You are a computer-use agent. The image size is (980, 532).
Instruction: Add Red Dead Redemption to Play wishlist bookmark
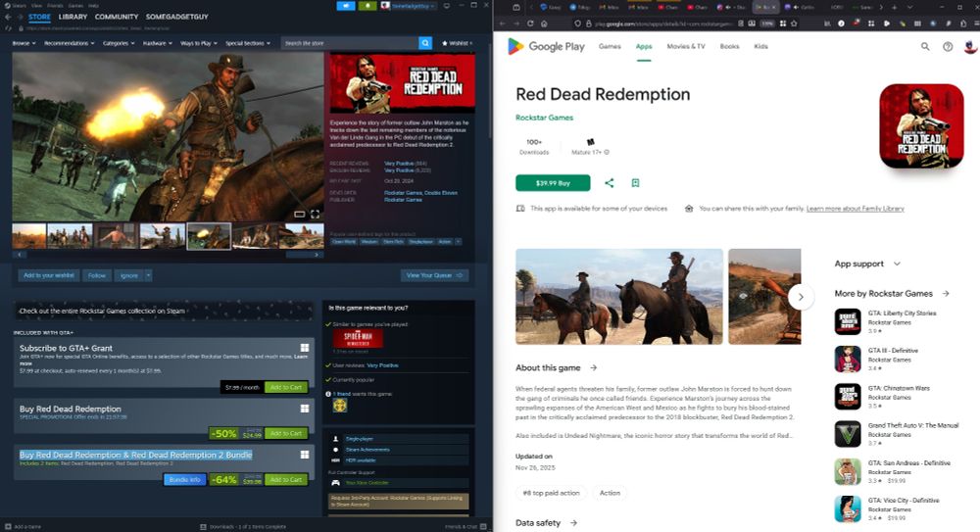tap(635, 182)
